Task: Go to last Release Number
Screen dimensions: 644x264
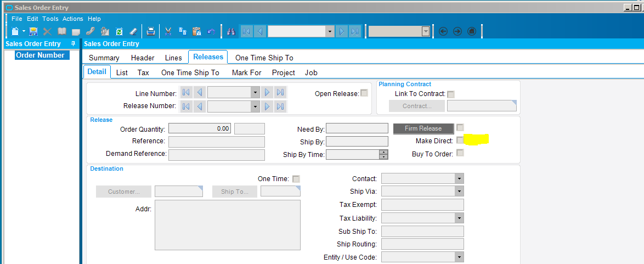Action: pos(280,106)
